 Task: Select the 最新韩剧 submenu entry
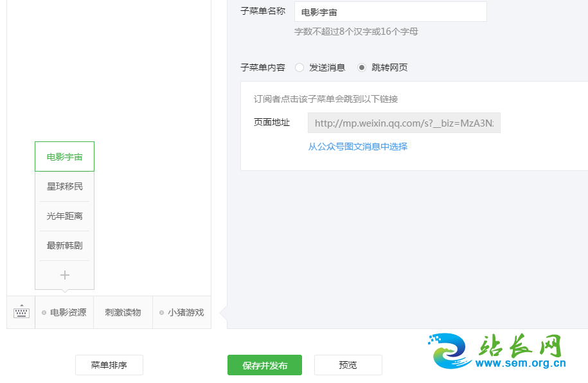[x=64, y=245]
